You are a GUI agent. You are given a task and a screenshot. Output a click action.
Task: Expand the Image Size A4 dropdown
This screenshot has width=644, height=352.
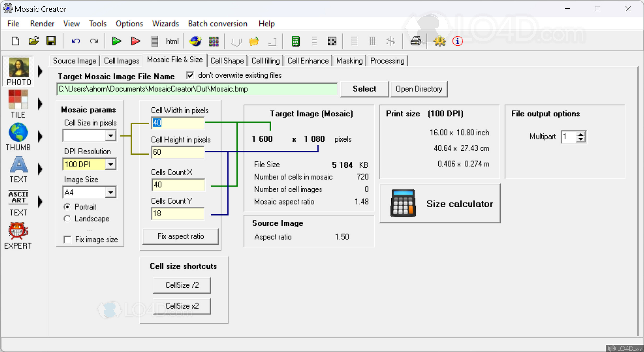(x=111, y=192)
